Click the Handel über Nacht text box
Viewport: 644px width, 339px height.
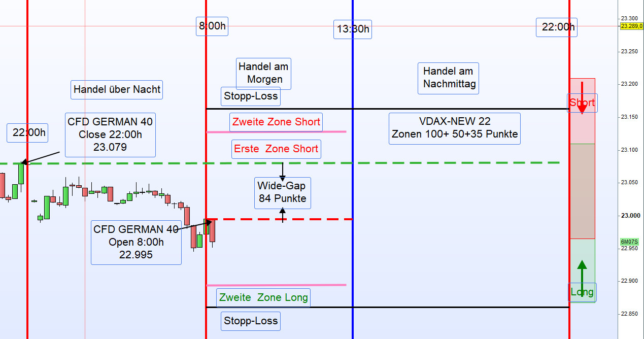click(117, 90)
